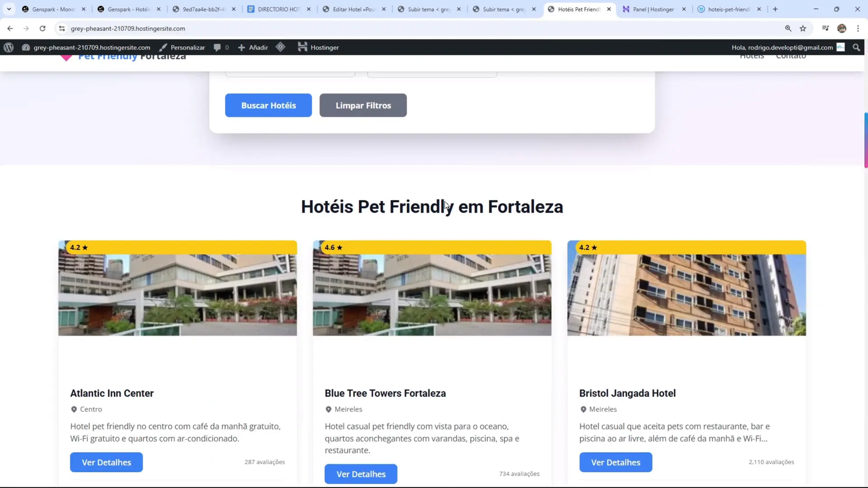Viewport: 868px width, 488px height.
Task: Open the admin bar search icon
Action: tap(857, 47)
